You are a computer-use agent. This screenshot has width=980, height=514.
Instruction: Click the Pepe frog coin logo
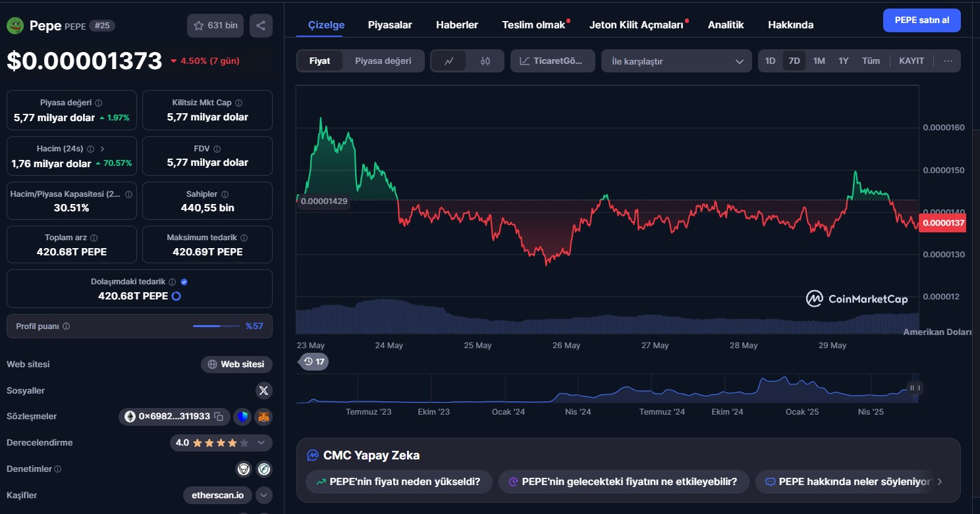pyautogui.click(x=15, y=26)
